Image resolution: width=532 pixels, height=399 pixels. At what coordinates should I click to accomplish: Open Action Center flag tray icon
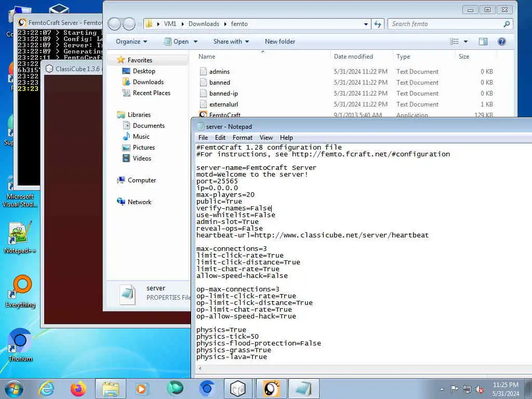[x=454, y=389]
